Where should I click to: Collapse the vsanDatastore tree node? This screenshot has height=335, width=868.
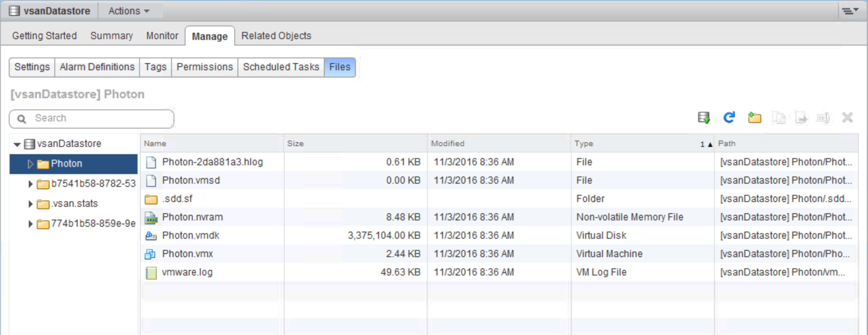(x=17, y=144)
